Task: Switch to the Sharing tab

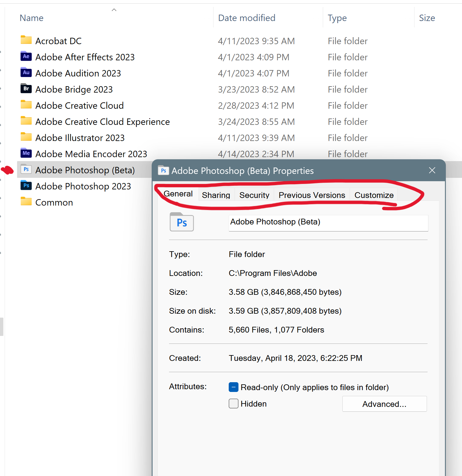Action: 216,195
